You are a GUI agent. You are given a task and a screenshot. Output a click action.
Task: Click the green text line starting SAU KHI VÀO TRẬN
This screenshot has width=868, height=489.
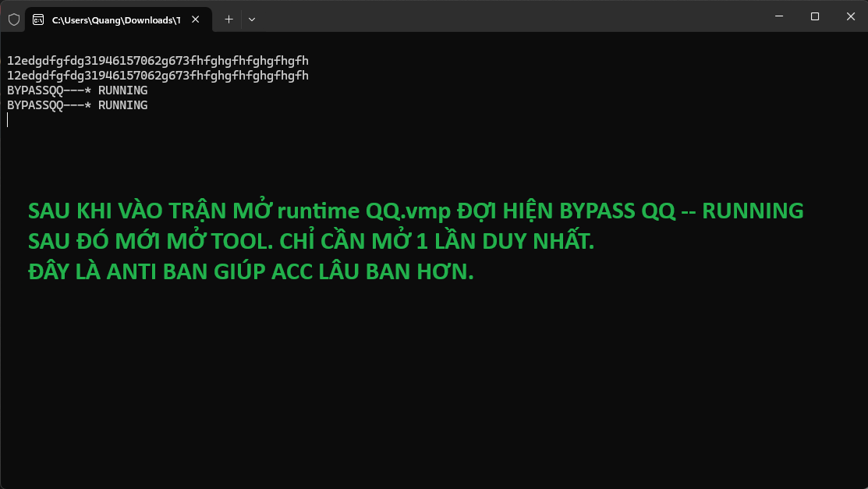[x=416, y=211]
